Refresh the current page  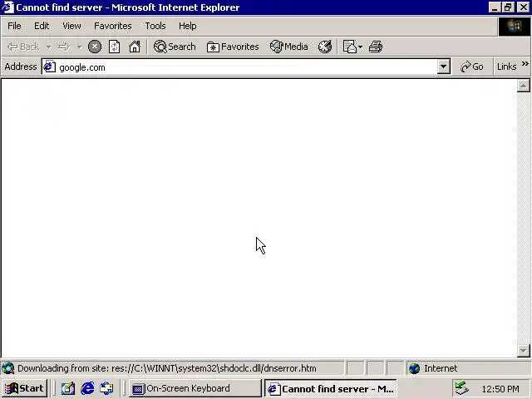[115, 47]
